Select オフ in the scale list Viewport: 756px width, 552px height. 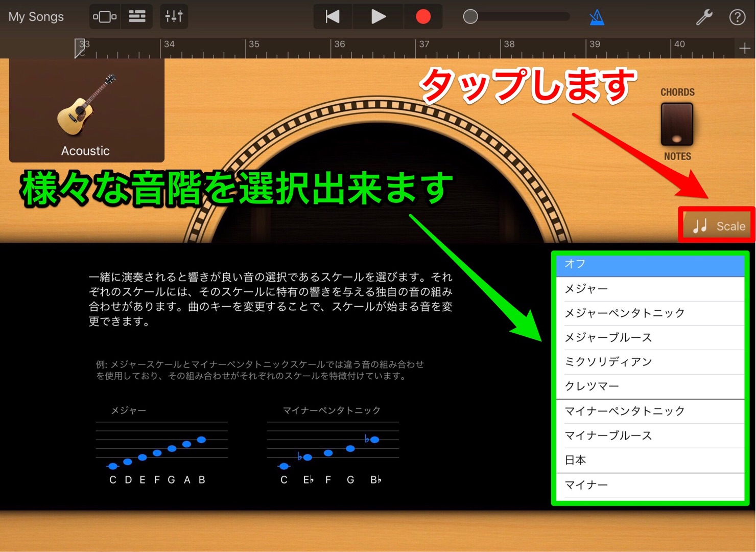(650, 264)
